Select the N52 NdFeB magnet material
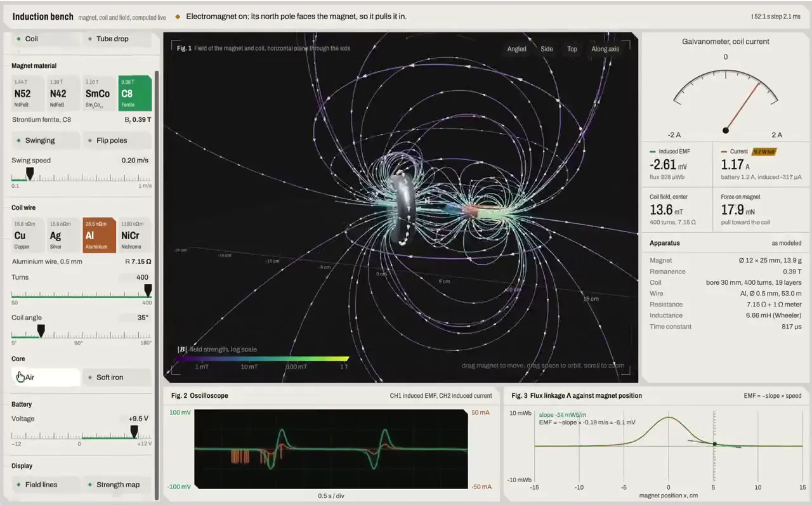 point(28,93)
